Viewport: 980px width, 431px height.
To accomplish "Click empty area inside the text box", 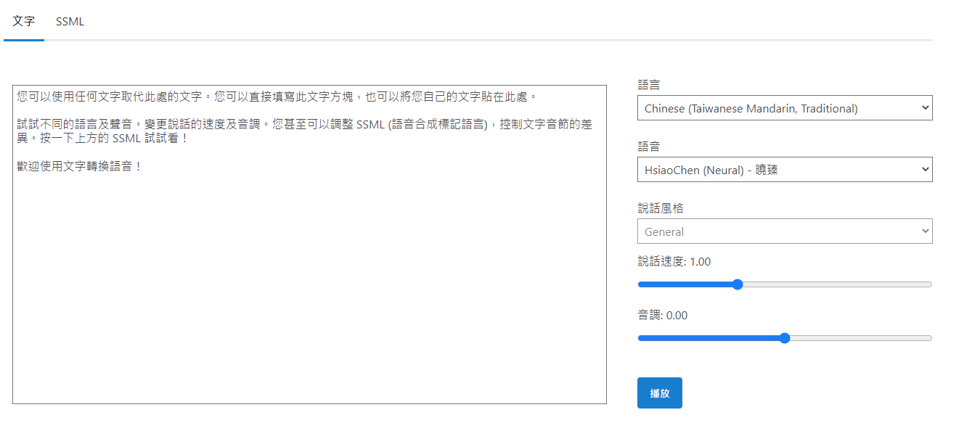I will [x=309, y=290].
